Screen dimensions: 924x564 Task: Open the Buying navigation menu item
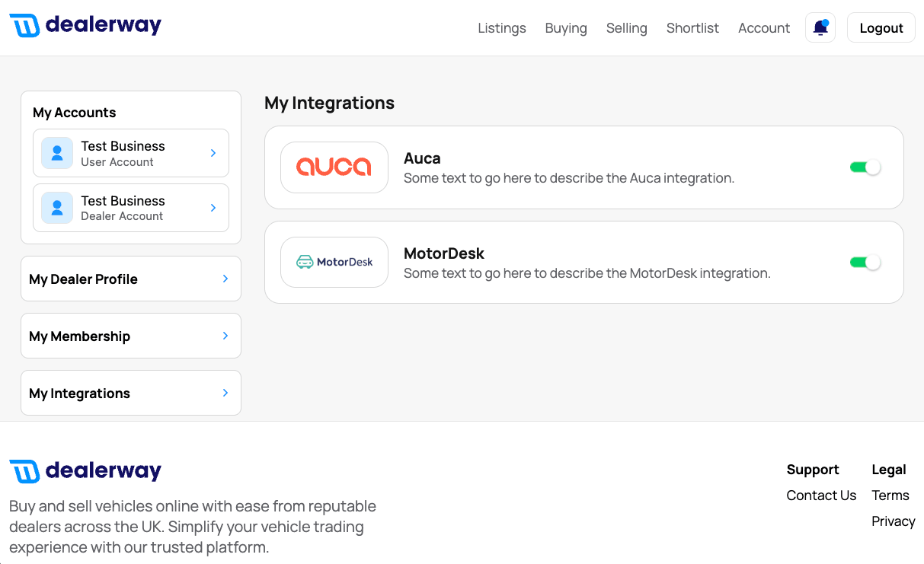566,28
